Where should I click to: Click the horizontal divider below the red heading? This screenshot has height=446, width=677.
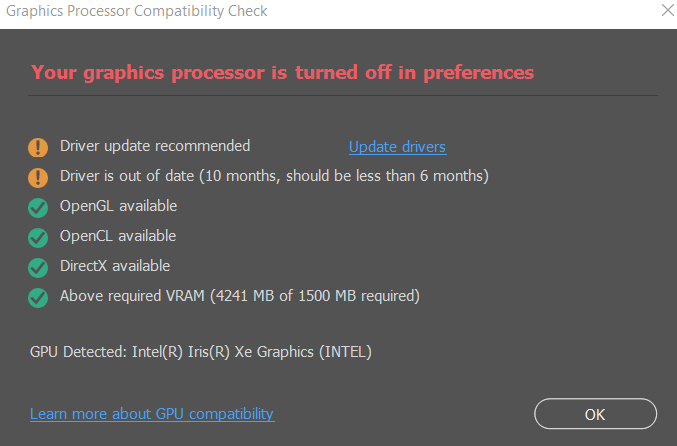343,95
